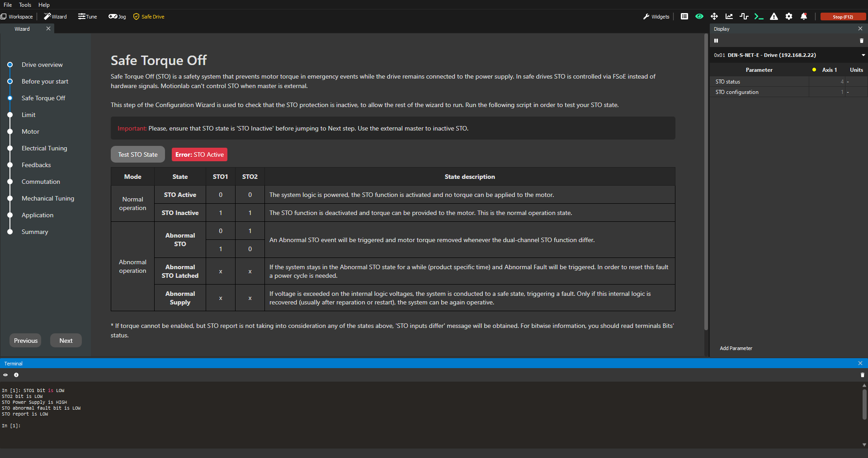Click the Next wizard button
Viewport: 868px width, 458px height.
pyautogui.click(x=66, y=341)
